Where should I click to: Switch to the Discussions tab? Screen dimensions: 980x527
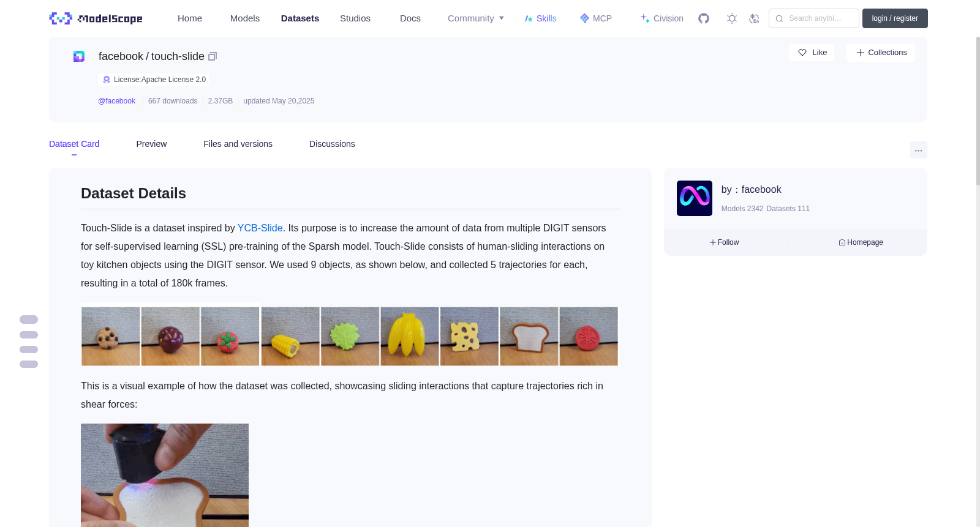[x=332, y=144]
